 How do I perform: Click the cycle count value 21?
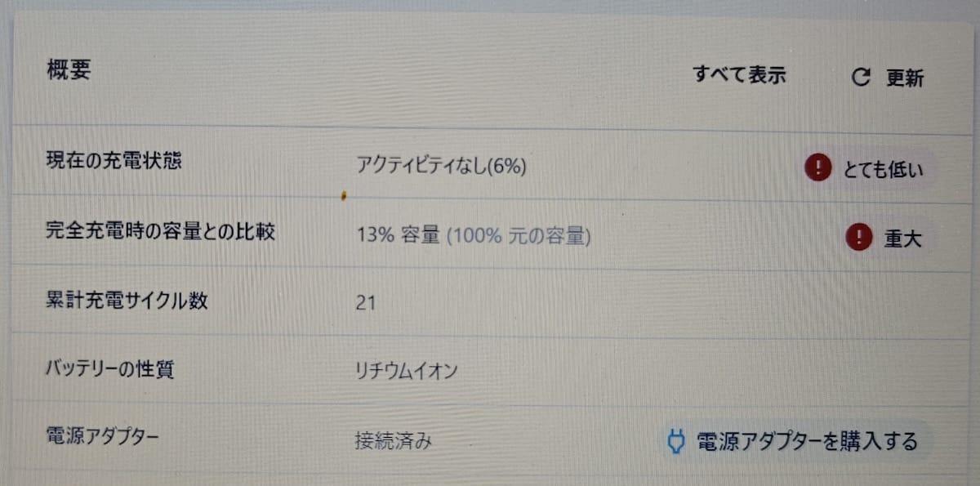tap(366, 303)
